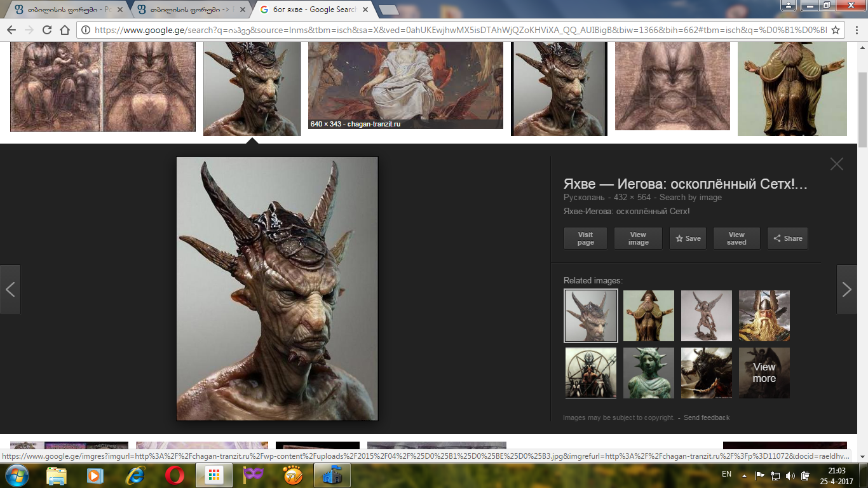Open Windows Explorer from taskbar

pyautogui.click(x=56, y=475)
